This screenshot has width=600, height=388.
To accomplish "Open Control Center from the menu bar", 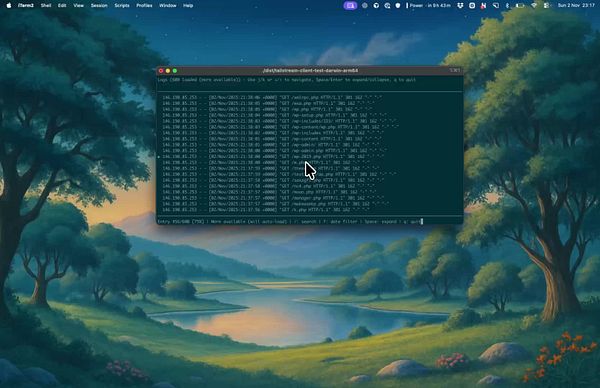I will [x=546, y=5].
